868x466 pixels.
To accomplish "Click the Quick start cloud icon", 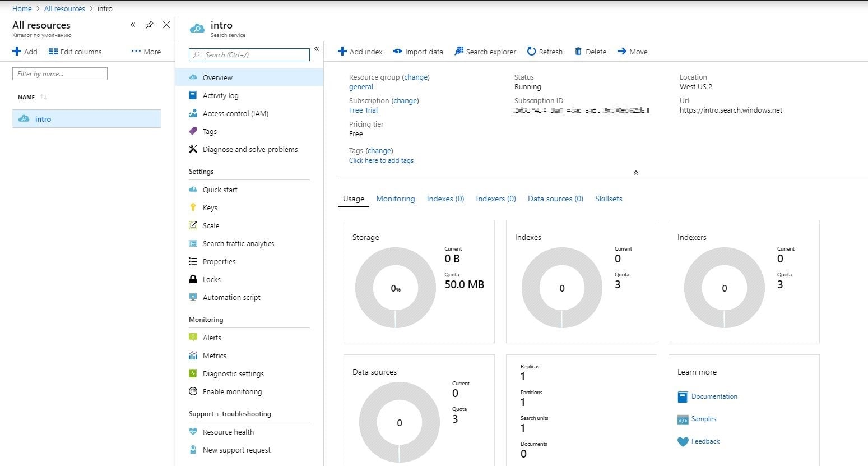I will [193, 190].
